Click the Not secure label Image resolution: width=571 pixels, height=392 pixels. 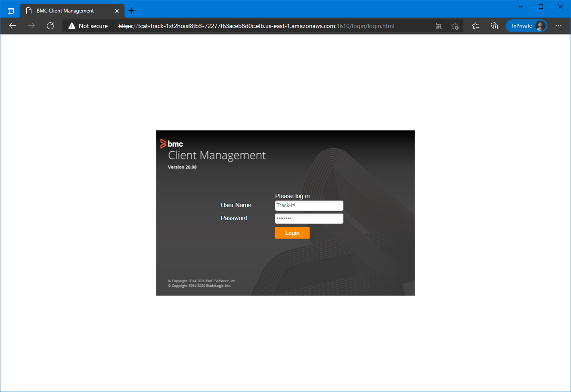point(93,26)
